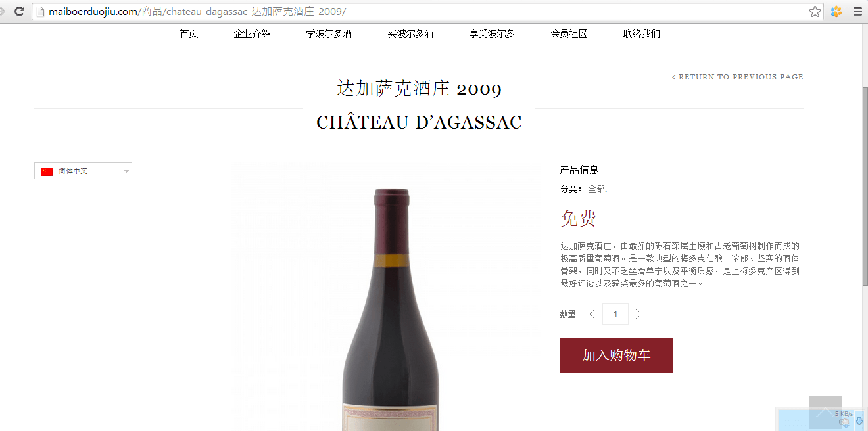The width and height of the screenshot is (868, 431).
Task: Click Return to Previous Page link
Action: (x=737, y=77)
